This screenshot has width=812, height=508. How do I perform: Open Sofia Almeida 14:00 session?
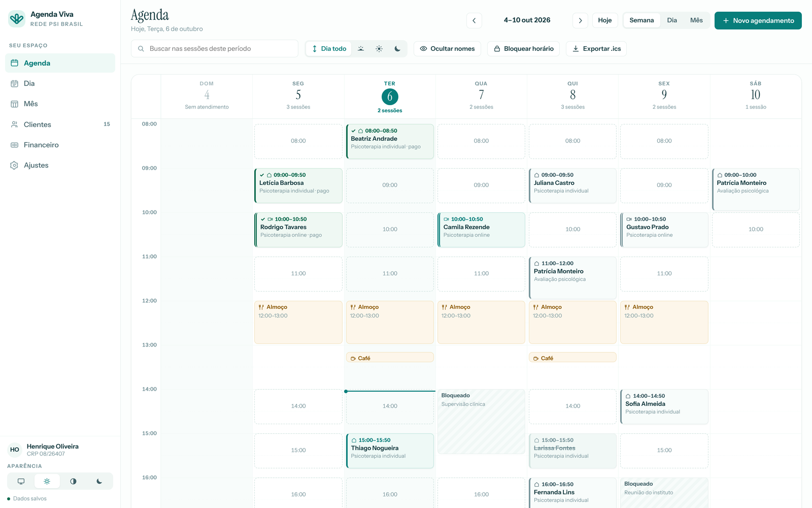click(x=664, y=406)
